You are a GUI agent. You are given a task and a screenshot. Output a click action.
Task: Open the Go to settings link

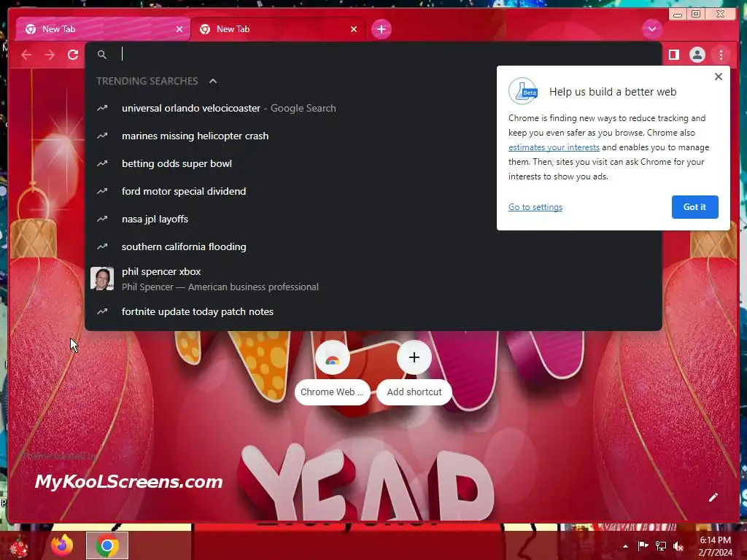(535, 207)
